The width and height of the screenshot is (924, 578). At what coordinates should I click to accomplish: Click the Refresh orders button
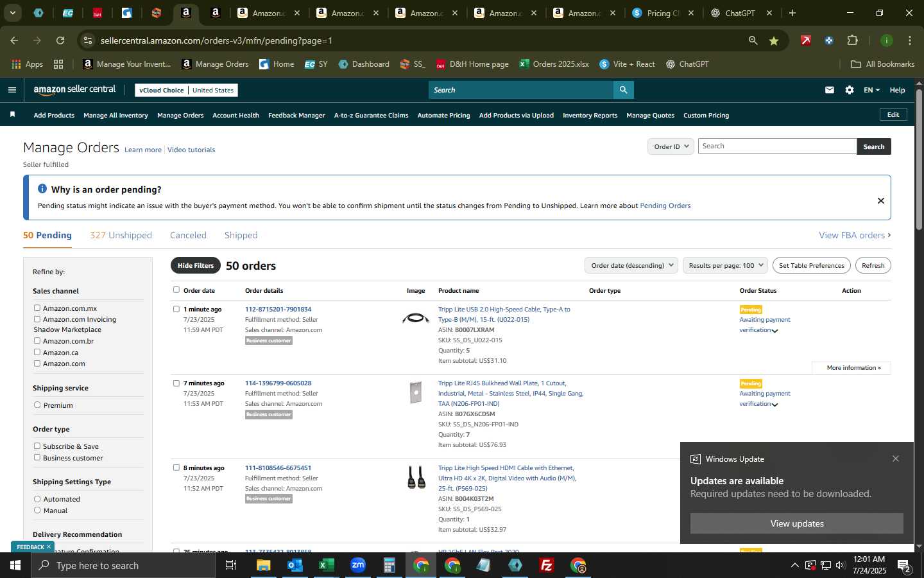[873, 265]
